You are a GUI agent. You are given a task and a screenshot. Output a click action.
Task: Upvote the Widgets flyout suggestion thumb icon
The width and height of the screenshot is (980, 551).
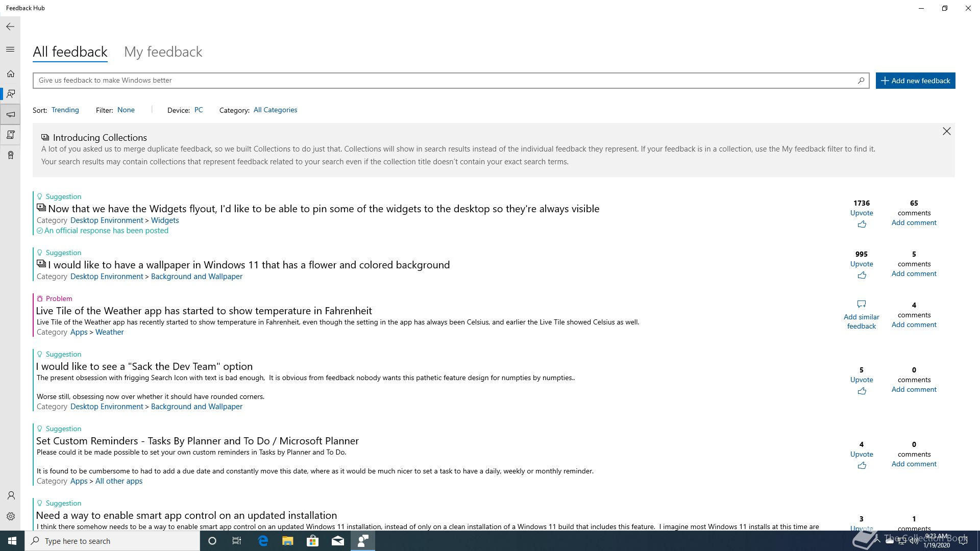tap(862, 224)
